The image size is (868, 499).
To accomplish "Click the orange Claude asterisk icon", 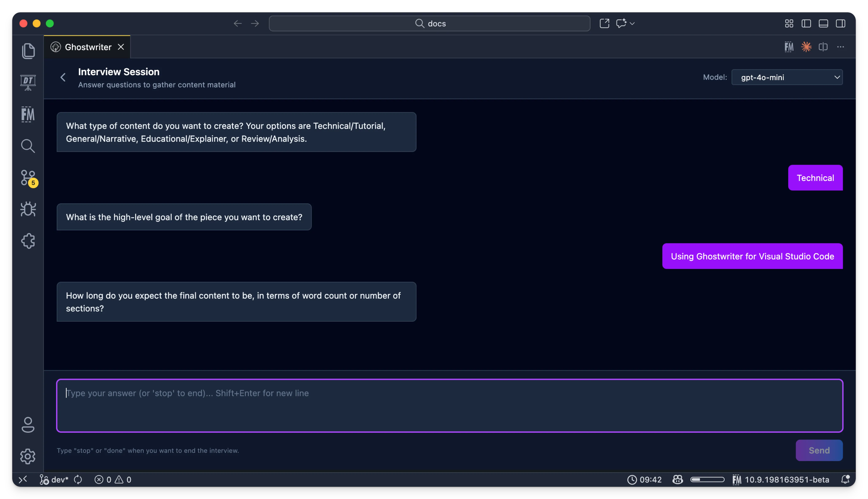I will [806, 47].
